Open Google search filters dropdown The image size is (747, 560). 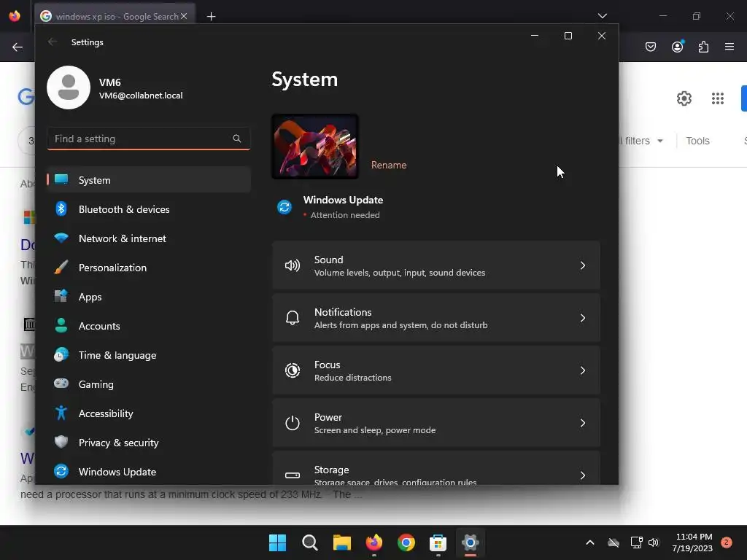(x=640, y=141)
